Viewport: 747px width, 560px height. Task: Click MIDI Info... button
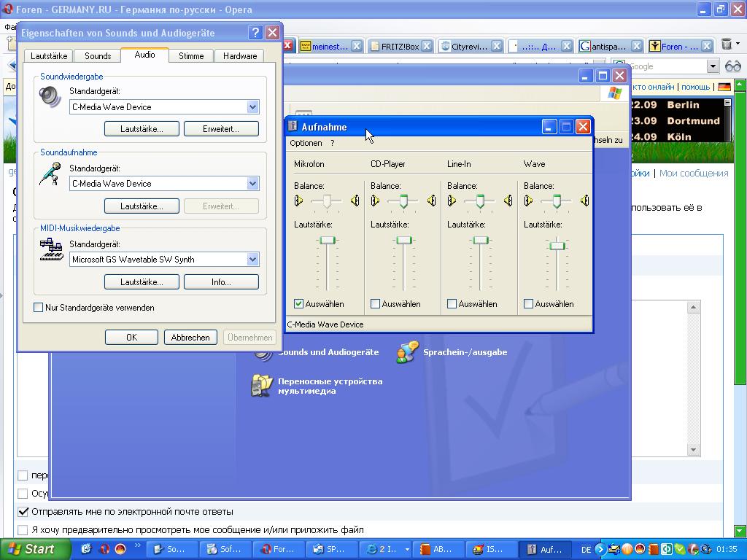pyautogui.click(x=221, y=282)
